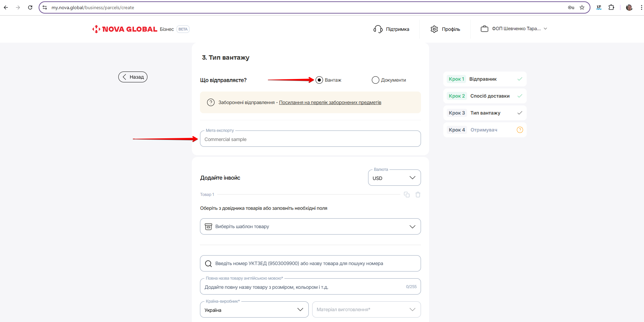The width and height of the screenshot is (644, 322).
Task: Go to Крок 1 Відправник step
Action: (485, 79)
